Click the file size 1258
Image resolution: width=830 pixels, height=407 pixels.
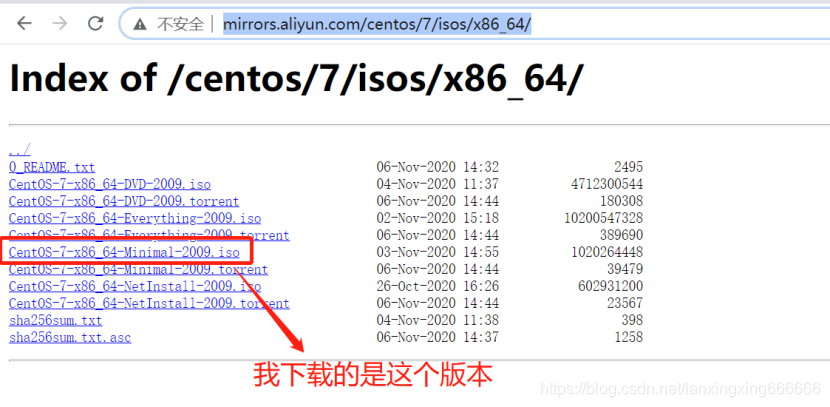(629, 337)
